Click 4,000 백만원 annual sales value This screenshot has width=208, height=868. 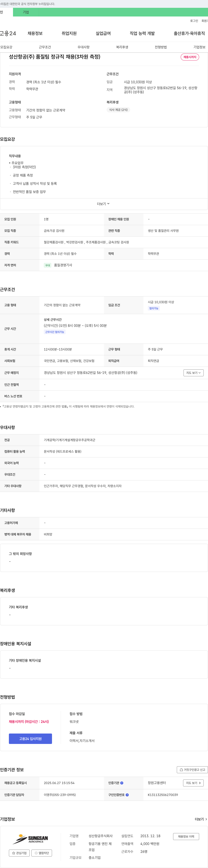[x=150, y=844]
